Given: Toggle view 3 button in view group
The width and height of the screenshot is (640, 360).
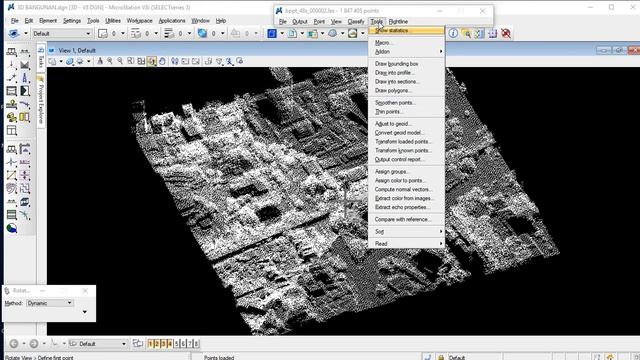Looking at the screenshot, I should (163, 344).
